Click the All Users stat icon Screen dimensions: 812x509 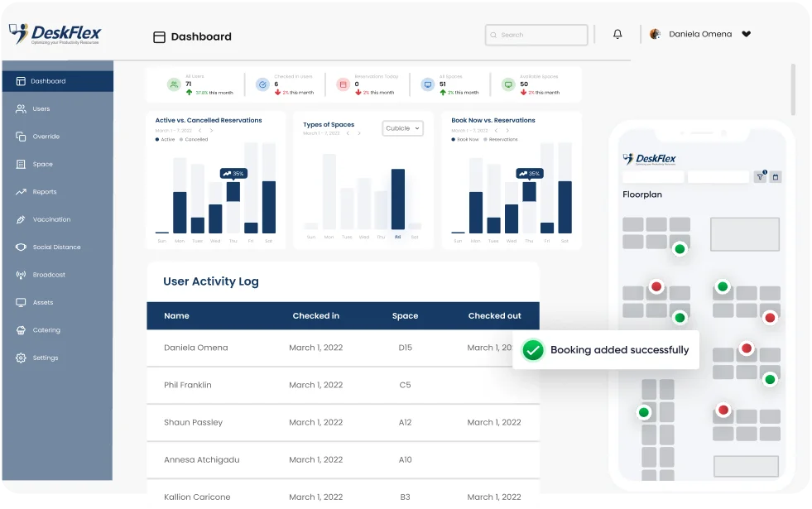click(174, 84)
